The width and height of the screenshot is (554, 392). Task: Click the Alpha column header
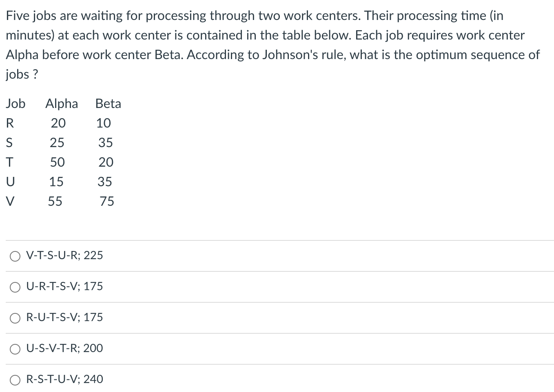pos(61,104)
